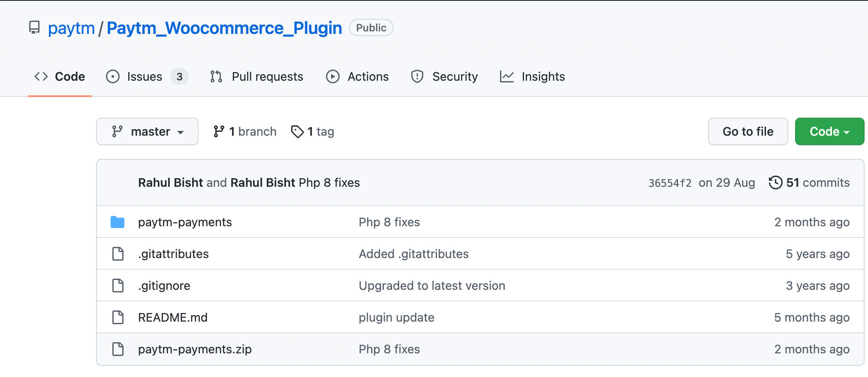
Task: Click the Issues counter badge showing 3
Action: (x=179, y=76)
